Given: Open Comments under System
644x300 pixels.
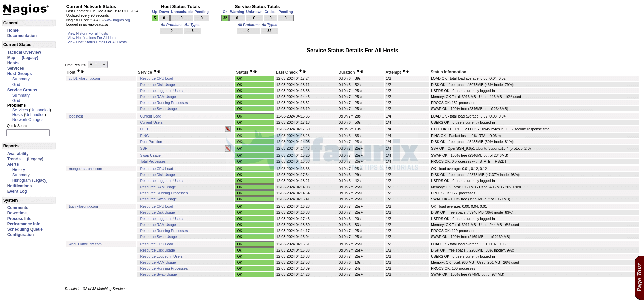Looking at the screenshot, I should [x=18, y=208].
